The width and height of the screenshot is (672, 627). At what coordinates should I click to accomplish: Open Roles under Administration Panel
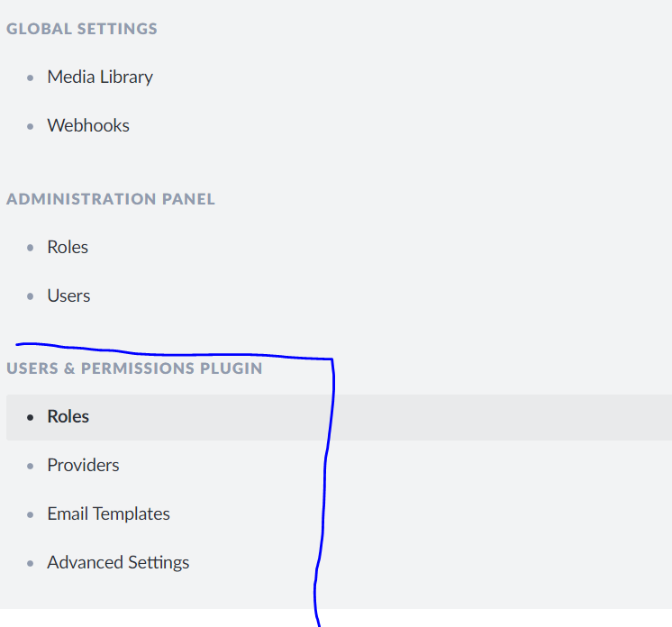[68, 247]
